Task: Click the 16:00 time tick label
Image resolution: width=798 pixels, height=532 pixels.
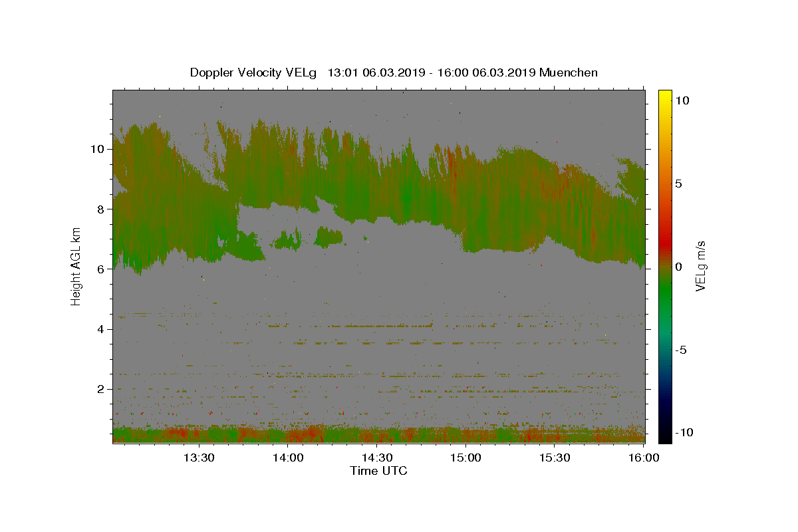Action: point(644,458)
